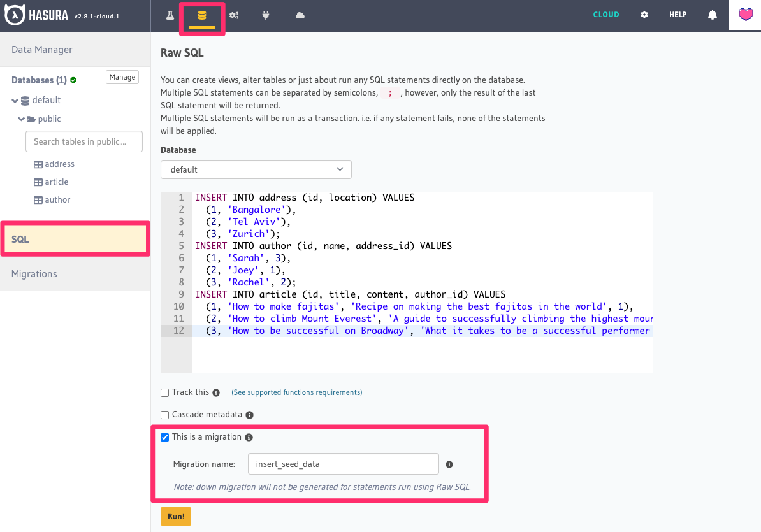The height and width of the screenshot is (532, 761).
Task: Select the Data (database) tab icon
Action: [201, 14]
